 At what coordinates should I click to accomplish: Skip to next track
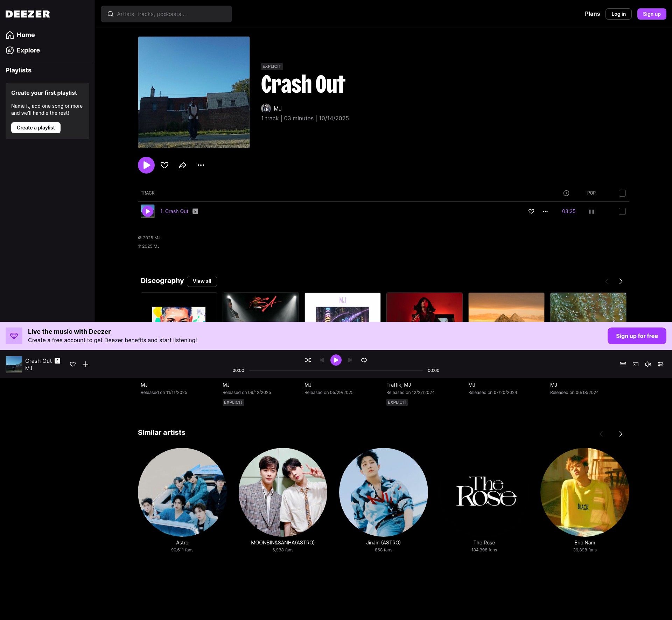pyautogui.click(x=350, y=360)
